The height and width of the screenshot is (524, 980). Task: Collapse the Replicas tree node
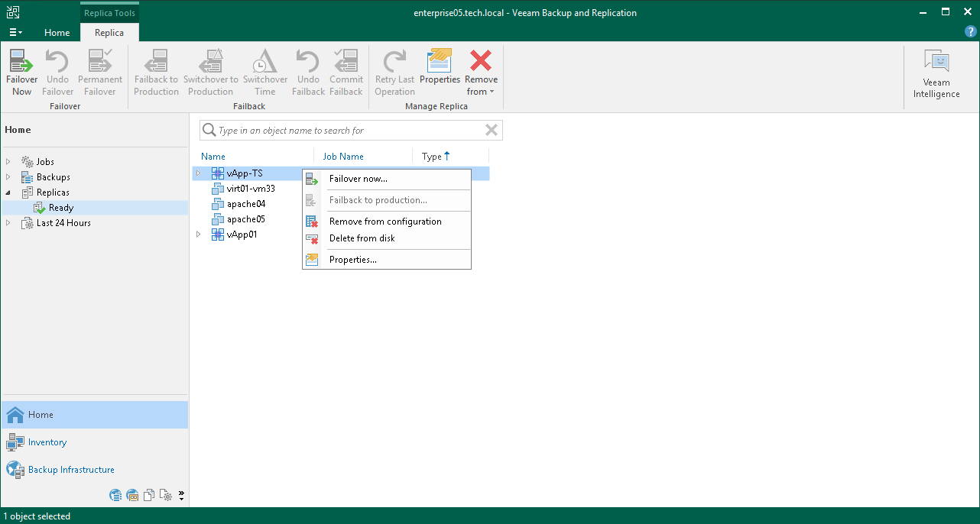pos(8,192)
